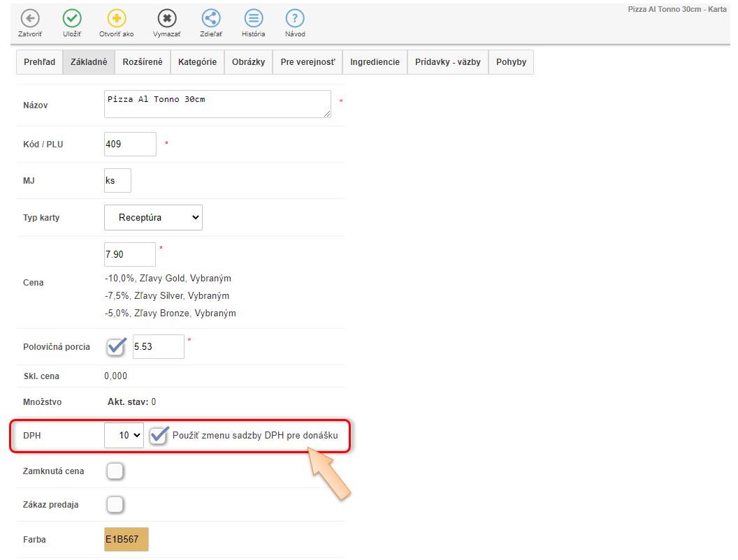Switch to the Ingrediencie tab

click(375, 62)
